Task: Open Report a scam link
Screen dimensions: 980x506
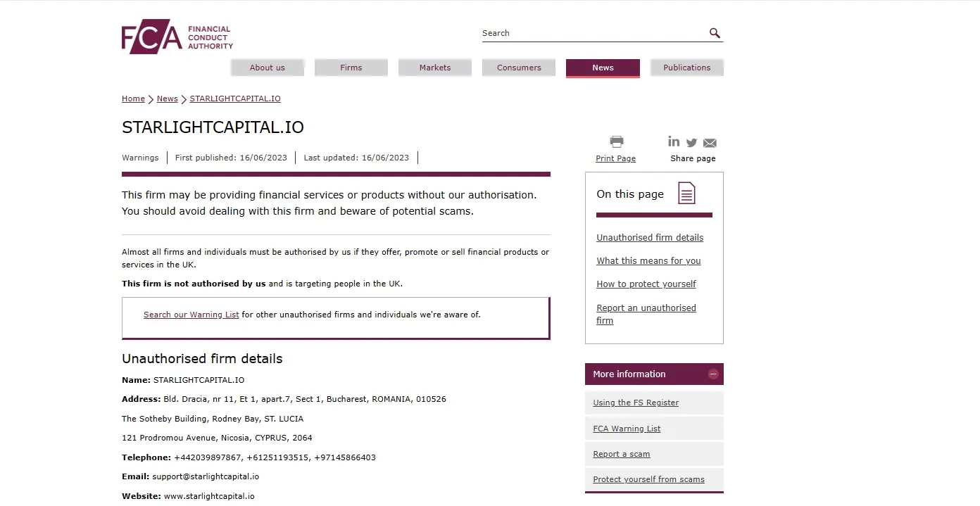Action: (621, 454)
